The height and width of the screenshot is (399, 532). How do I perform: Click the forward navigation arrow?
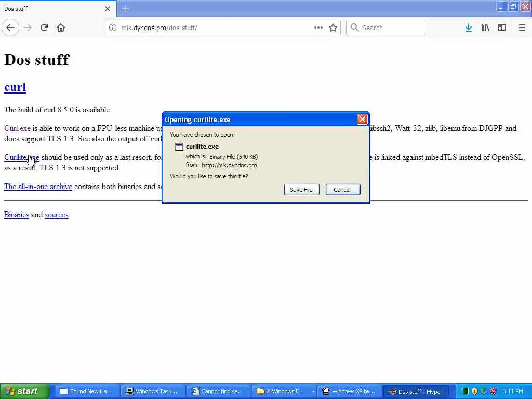28,28
